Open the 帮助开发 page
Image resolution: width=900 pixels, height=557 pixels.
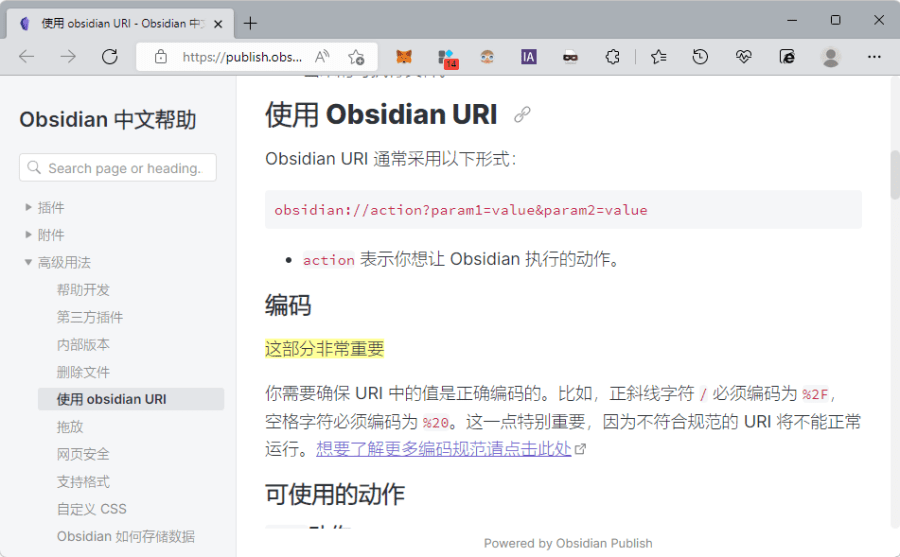(x=83, y=289)
